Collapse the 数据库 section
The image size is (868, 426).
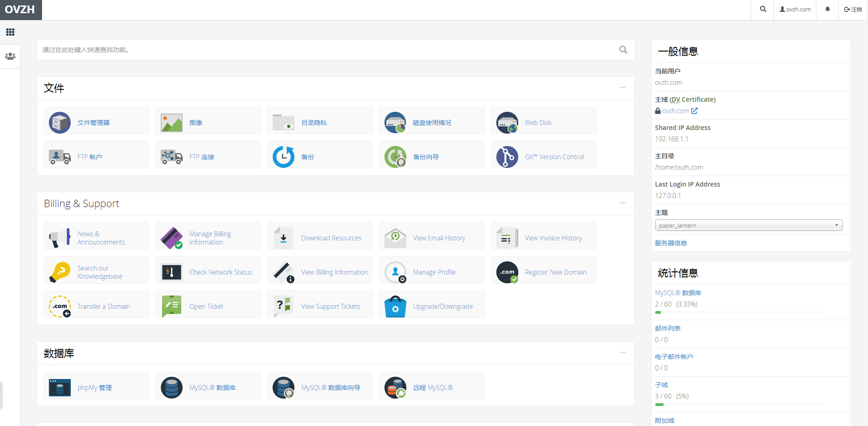coord(622,353)
